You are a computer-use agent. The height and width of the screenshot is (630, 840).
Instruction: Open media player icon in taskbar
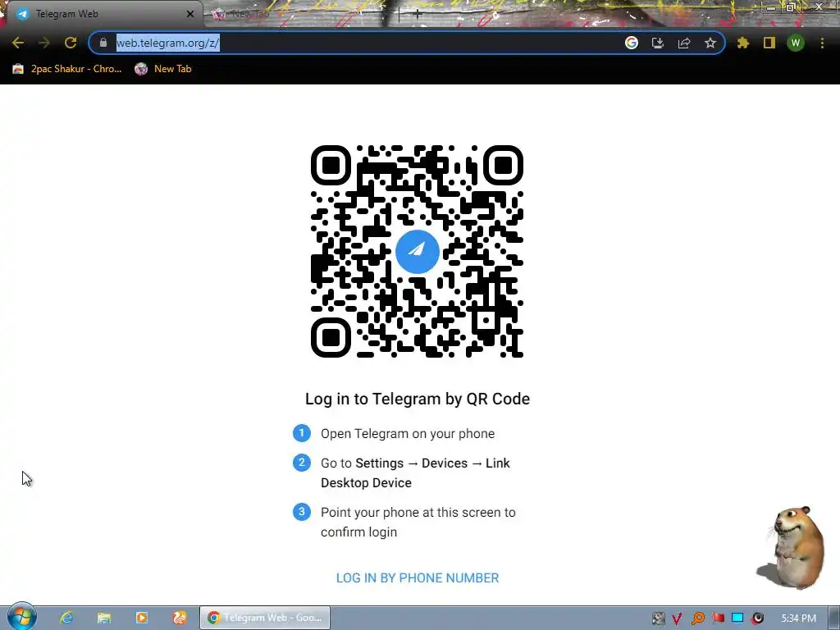click(x=142, y=618)
